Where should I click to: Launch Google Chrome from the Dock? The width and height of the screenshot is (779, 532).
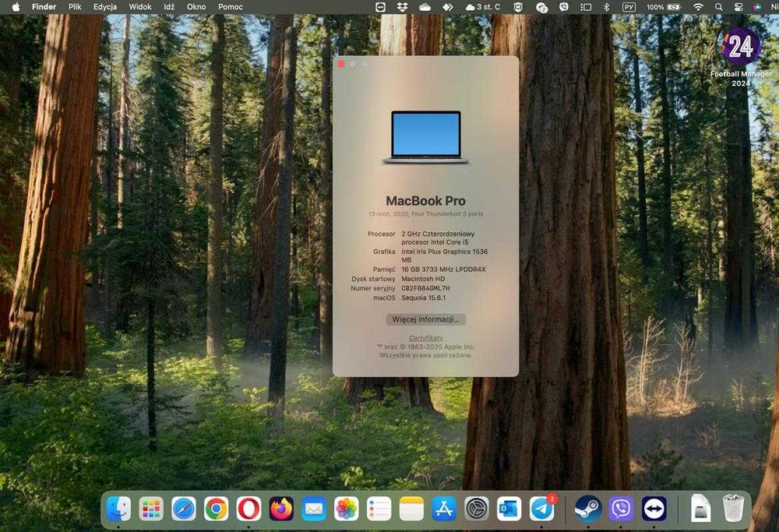pyautogui.click(x=216, y=509)
